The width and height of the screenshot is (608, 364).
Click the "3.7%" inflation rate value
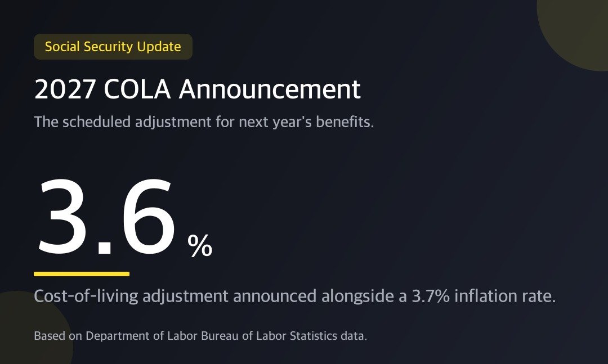pos(431,296)
